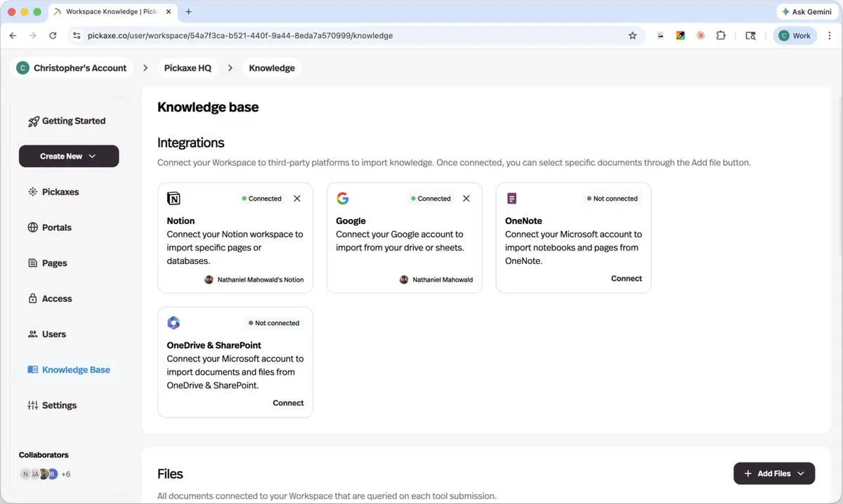The height and width of the screenshot is (504, 843).
Task: Select the Workspace Knowledge browser tab
Action: (x=111, y=12)
